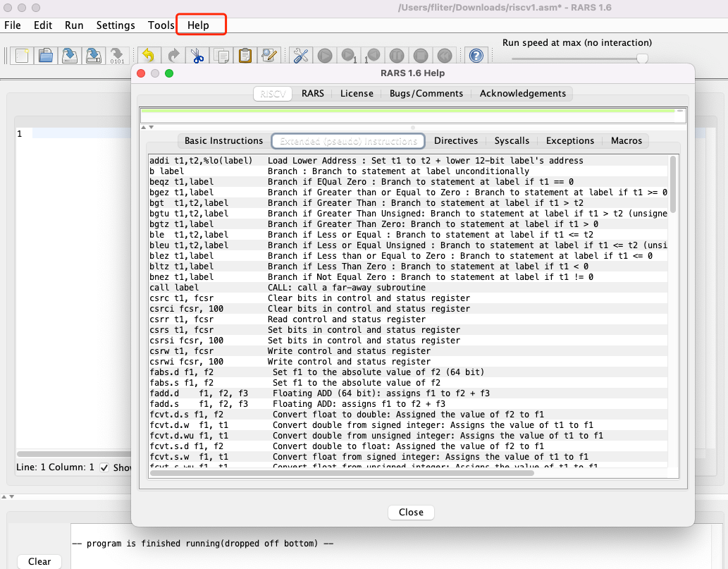This screenshot has height=569, width=728.
Task: Click the Copy toolbar icon
Action: click(x=221, y=56)
